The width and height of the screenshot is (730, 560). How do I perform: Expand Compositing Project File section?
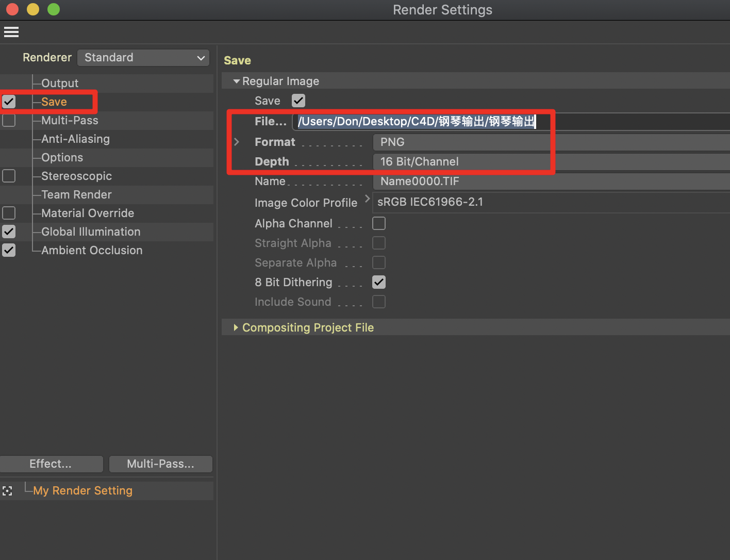click(x=236, y=327)
